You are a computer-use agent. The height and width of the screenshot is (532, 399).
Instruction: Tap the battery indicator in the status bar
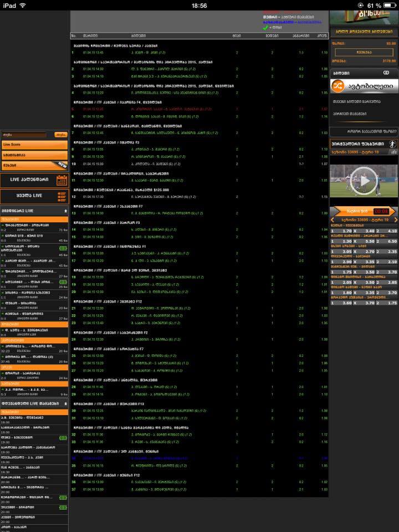(x=390, y=6)
